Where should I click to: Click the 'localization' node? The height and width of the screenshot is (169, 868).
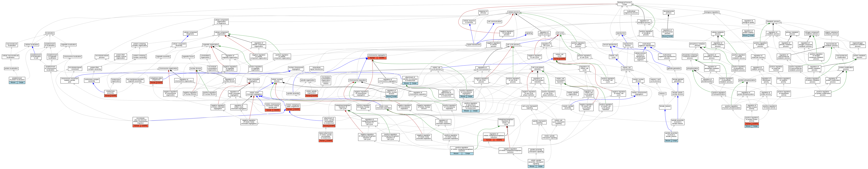[x=50, y=33]
